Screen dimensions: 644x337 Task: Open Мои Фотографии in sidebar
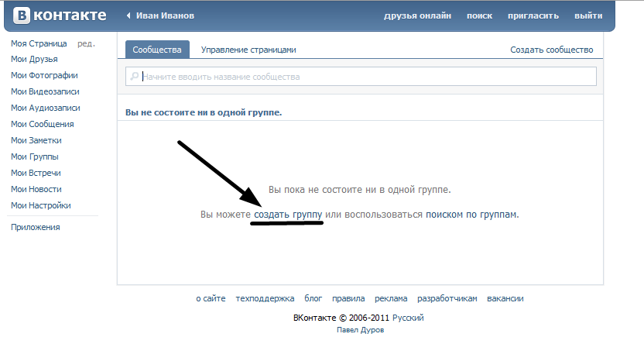pyautogui.click(x=44, y=75)
